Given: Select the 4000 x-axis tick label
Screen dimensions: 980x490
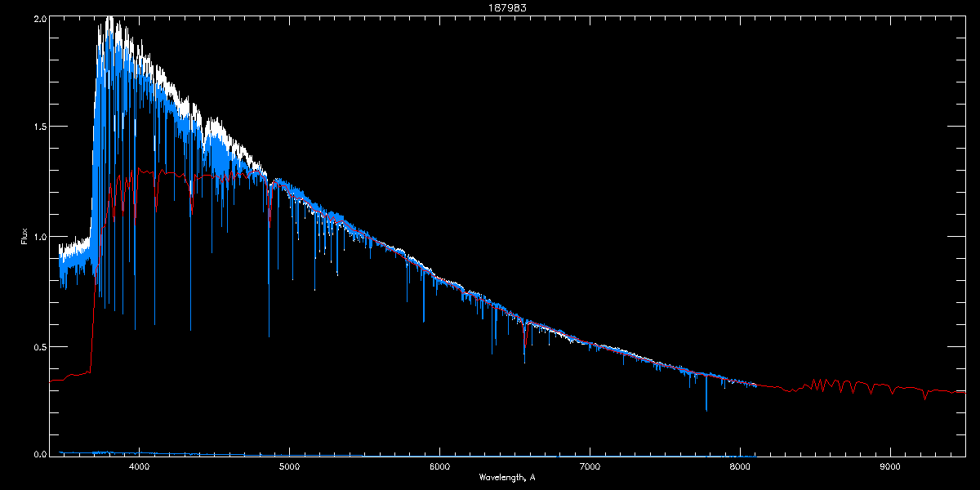Looking at the screenshot, I should click(x=139, y=467).
